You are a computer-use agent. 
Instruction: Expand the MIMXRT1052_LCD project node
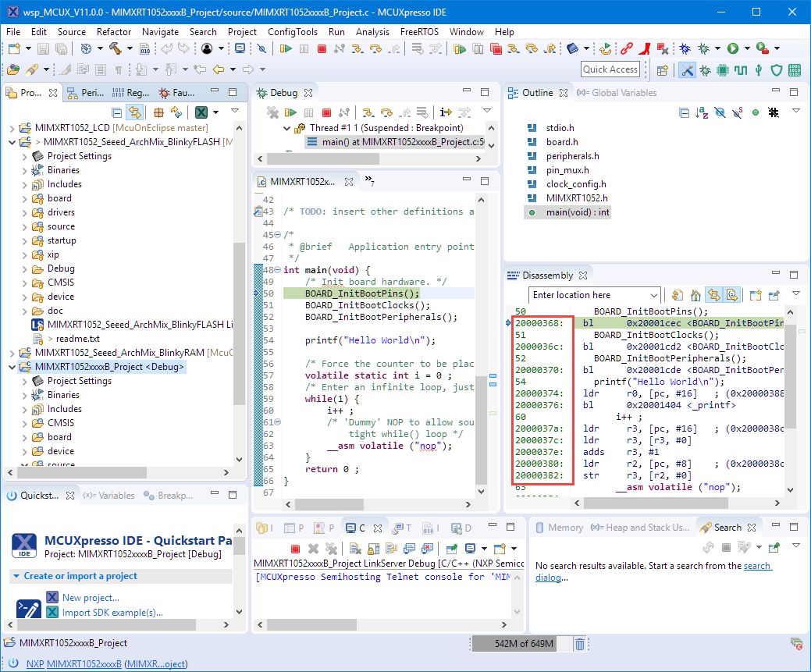[11, 127]
